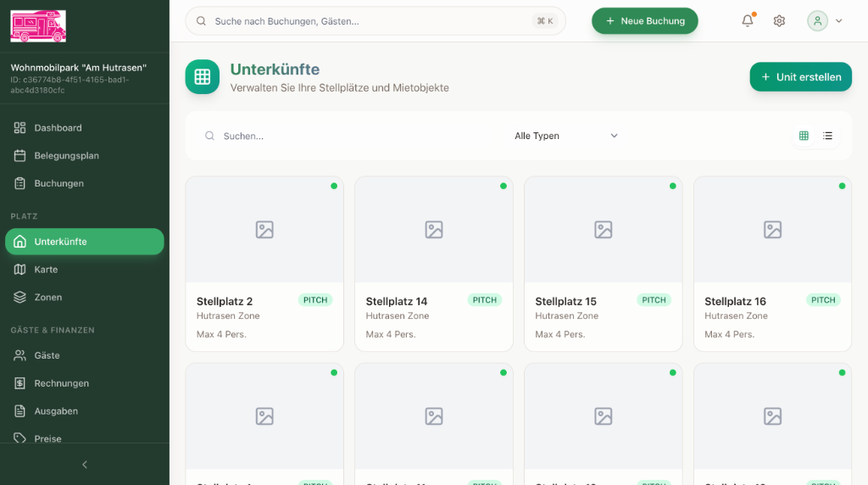Open the Buchungen sidebar item
868x485 pixels.
58,183
